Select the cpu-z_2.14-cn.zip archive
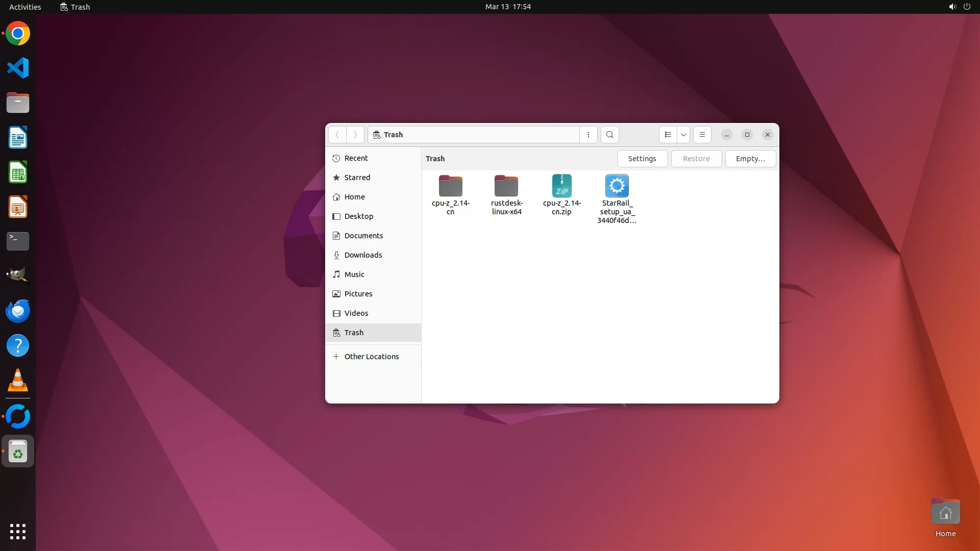 561,187
